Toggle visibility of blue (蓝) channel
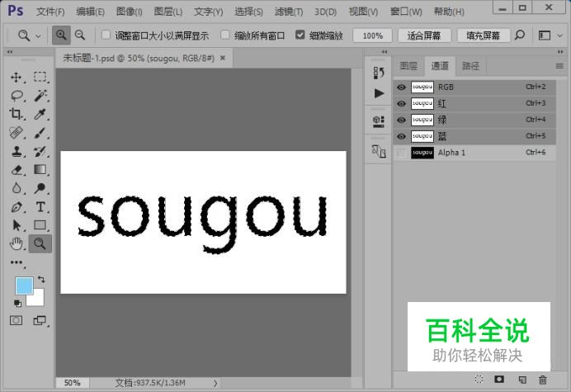571x392 pixels. tap(401, 136)
